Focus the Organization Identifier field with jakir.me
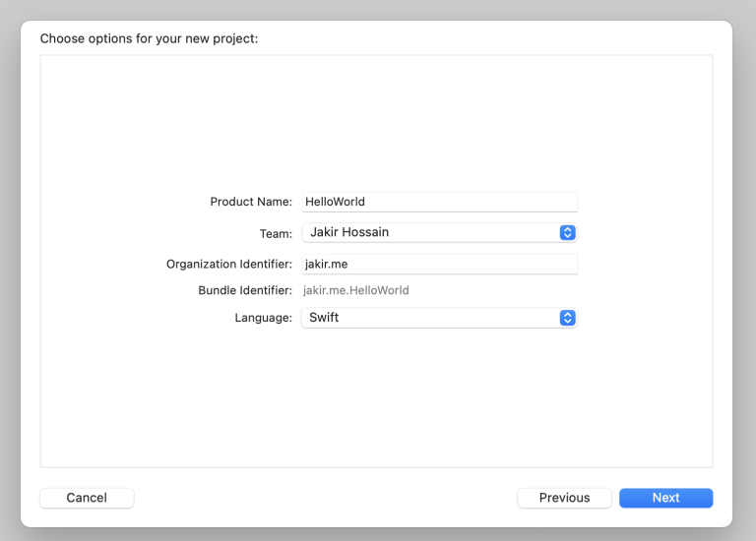The height and width of the screenshot is (541, 756). click(439, 265)
